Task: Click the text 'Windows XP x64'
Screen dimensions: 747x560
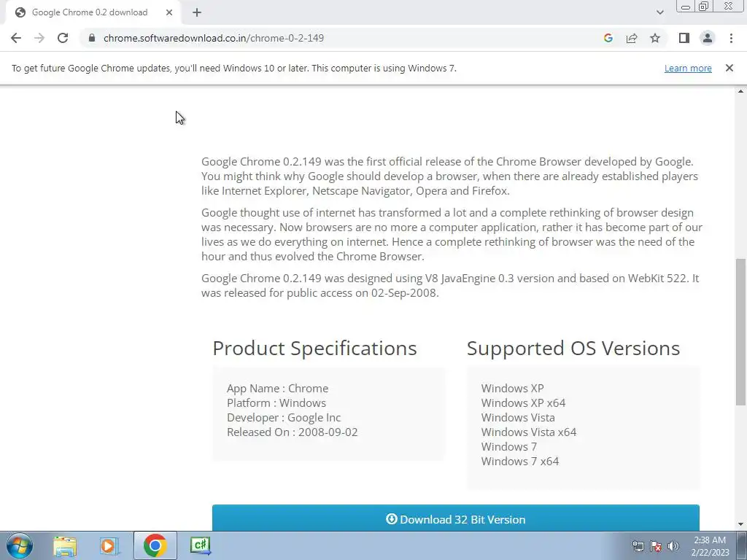Action: pyautogui.click(x=523, y=402)
